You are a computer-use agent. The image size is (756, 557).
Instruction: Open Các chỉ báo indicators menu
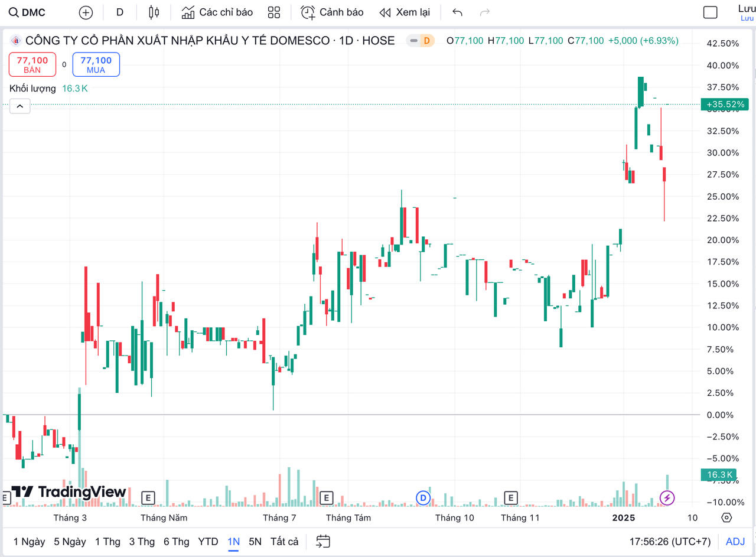click(217, 12)
